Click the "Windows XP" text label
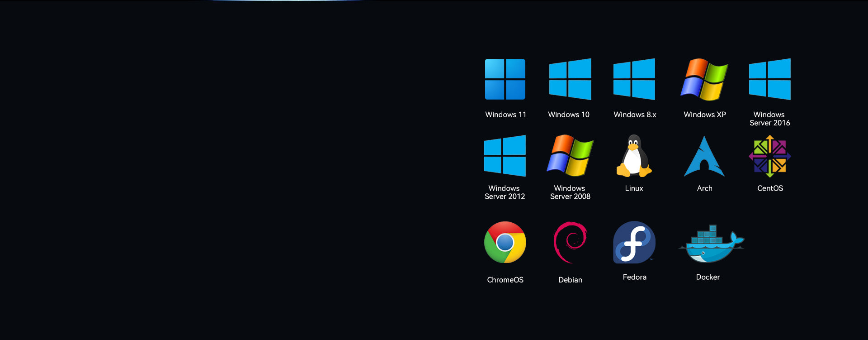This screenshot has width=868, height=340. click(x=704, y=115)
